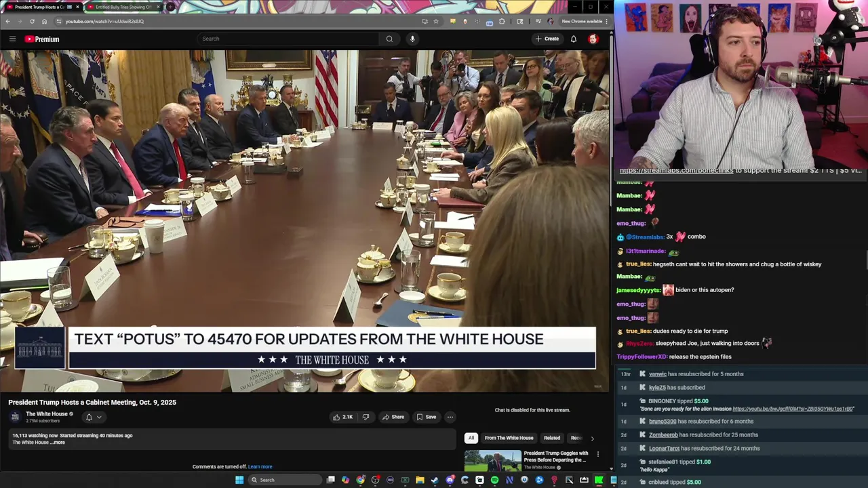Select the From The White House chip
The image size is (868, 488).
[x=509, y=438]
